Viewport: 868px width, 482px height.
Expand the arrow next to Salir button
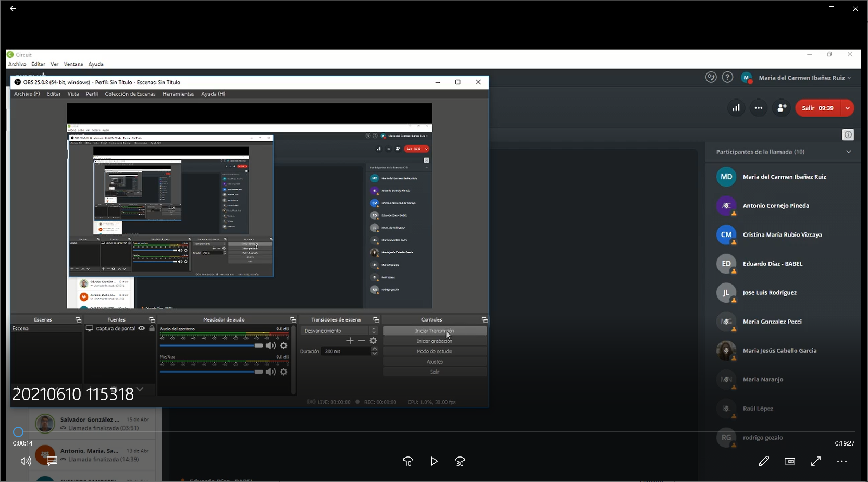pyautogui.click(x=848, y=108)
